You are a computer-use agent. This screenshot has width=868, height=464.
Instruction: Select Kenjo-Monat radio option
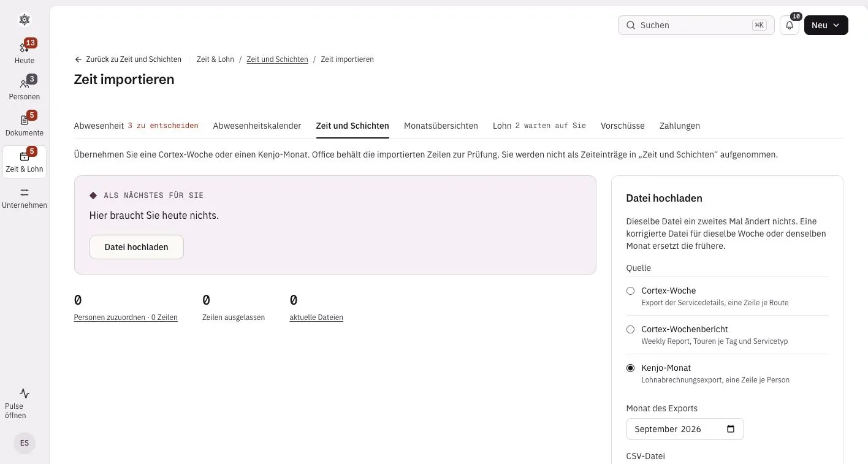click(630, 368)
